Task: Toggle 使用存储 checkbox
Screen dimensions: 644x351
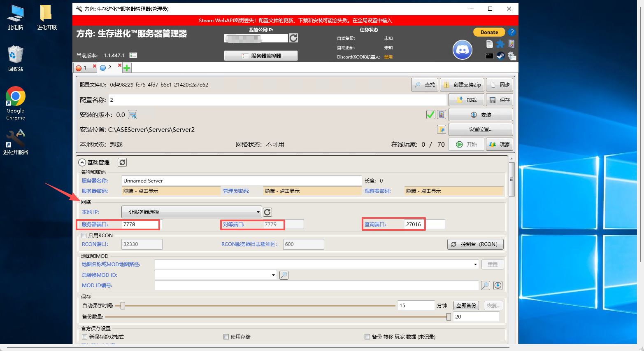Action: tap(226, 337)
